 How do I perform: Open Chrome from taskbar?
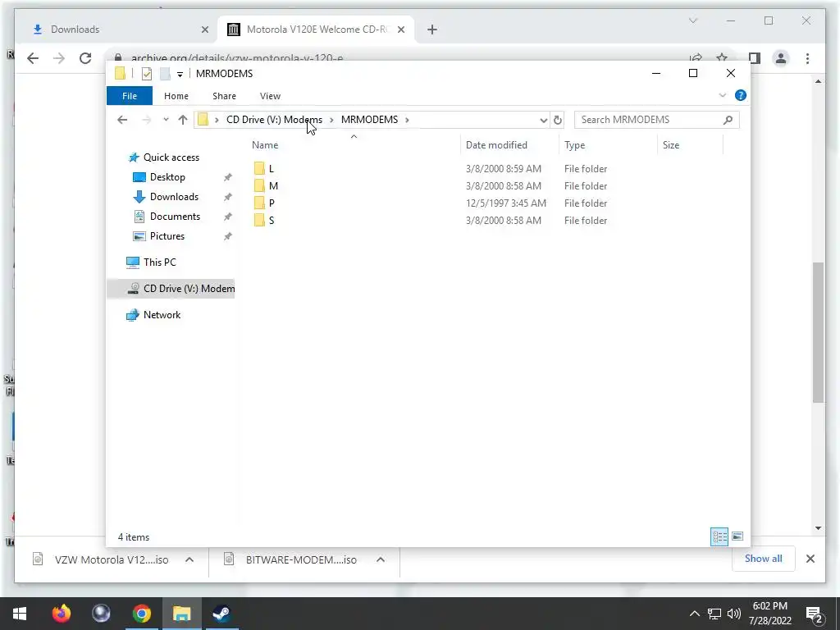click(x=141, y=614)
